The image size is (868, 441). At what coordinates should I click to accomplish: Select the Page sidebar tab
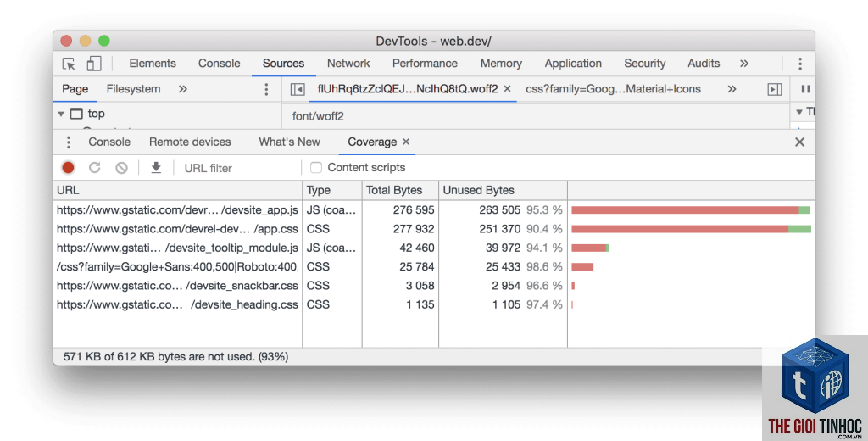(x=75, y=89)
